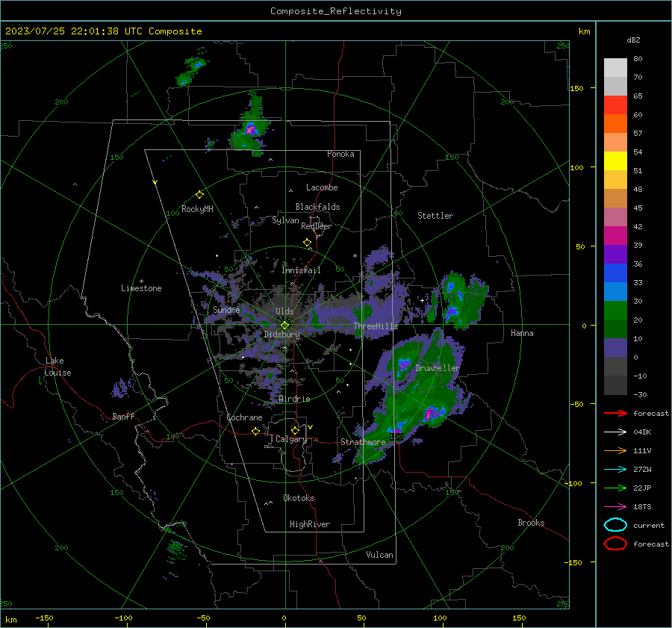Click the HighRiver town label
The width and height of the screenshot is (672, 628).
[310, 524]
